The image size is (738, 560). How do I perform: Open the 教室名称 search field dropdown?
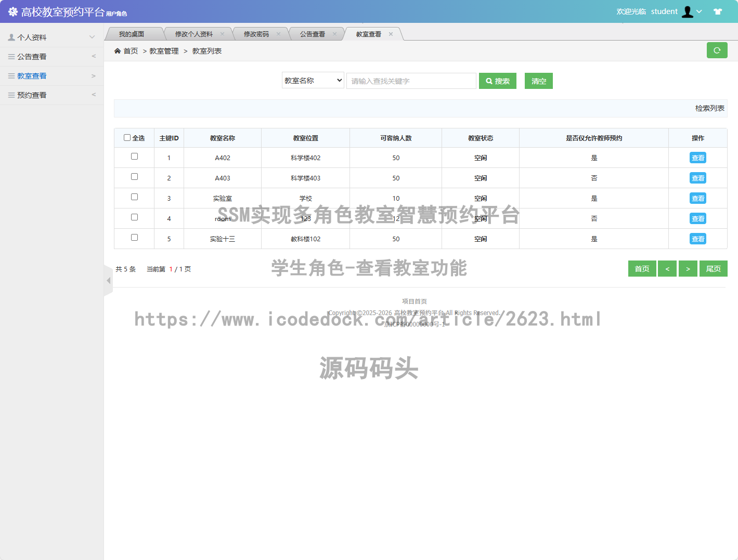coord(313,81)
